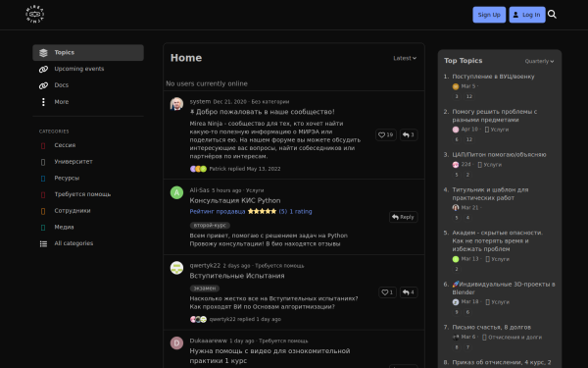Click avatar beside Поступление в ВУЗ/военку
The width and height of the screenshot is (588, 368).
(x=456, y=86)
